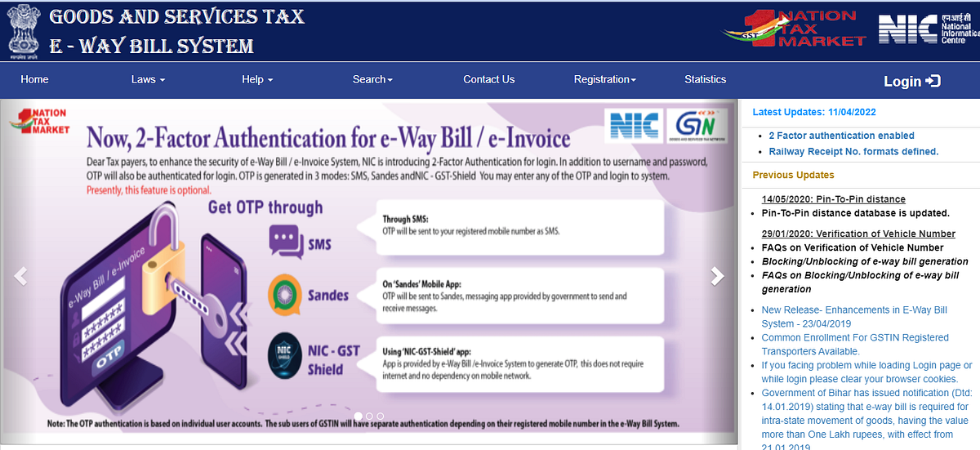Open FAQs on Verification of Vehicle Number
980x450 pixels.
852,247
